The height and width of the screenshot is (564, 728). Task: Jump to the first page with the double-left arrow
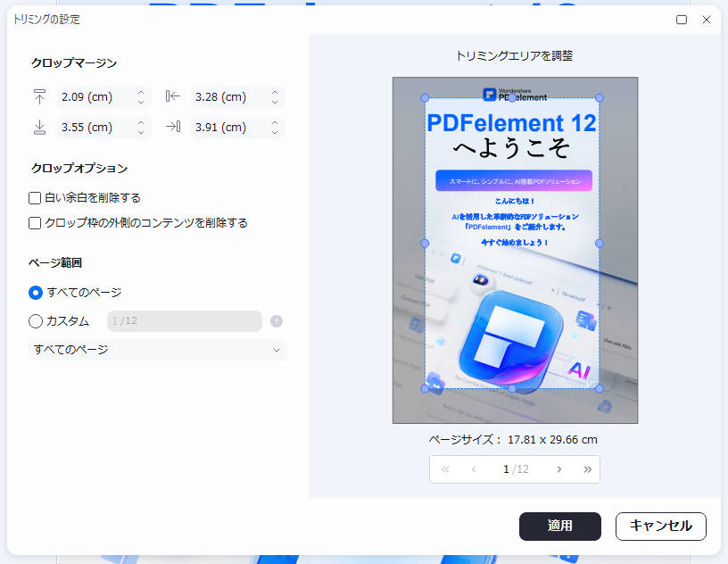click(x=444, y=469)
